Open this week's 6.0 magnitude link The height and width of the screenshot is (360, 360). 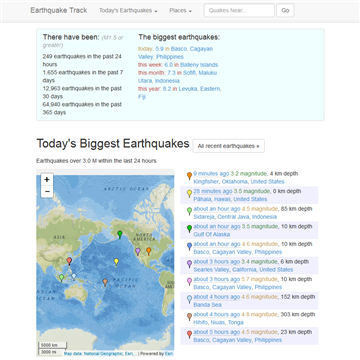point(169,65)
